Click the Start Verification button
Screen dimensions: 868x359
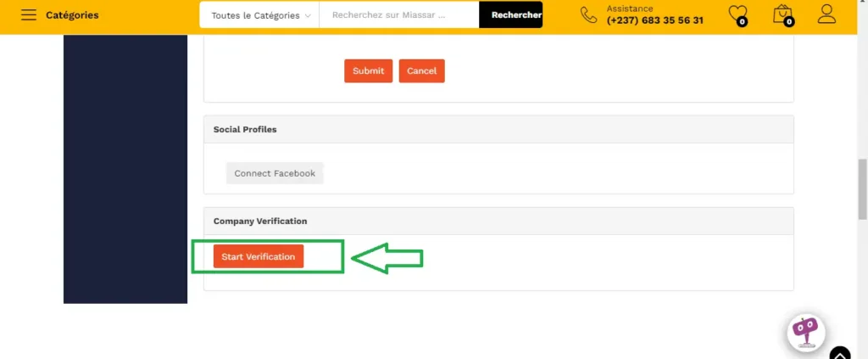(258, 256)
